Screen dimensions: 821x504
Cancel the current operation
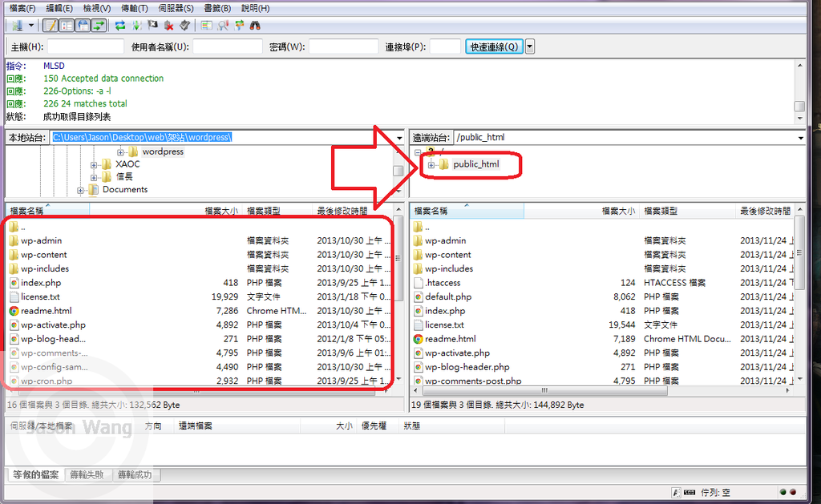(152, 25)
